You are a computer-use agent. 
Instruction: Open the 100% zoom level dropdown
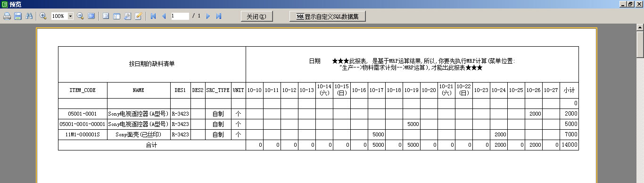point(71,16)
